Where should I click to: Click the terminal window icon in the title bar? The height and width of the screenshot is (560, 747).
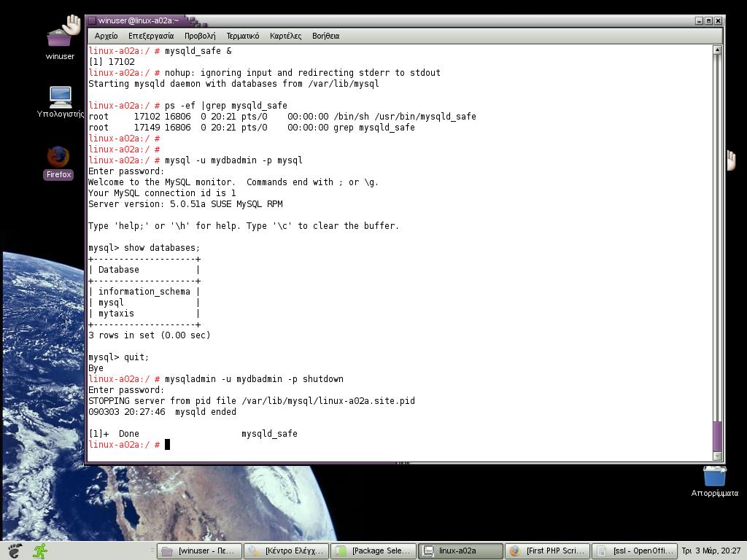tap(93, 20)
